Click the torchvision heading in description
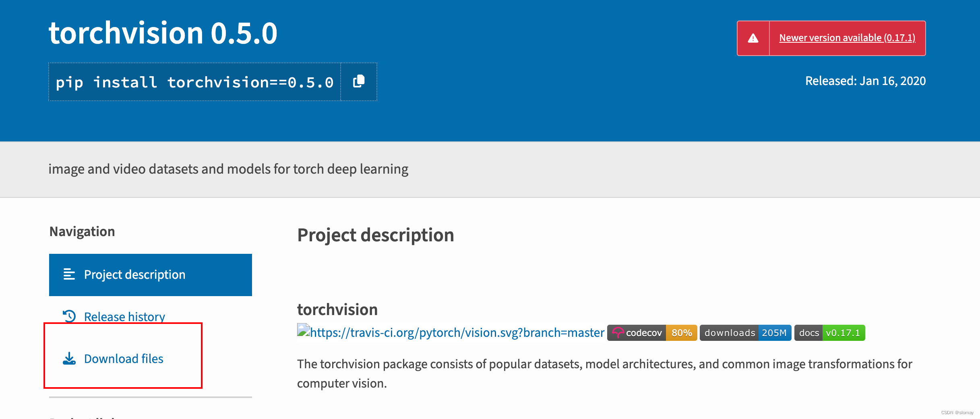980x419 pixels. pos(337,309)
